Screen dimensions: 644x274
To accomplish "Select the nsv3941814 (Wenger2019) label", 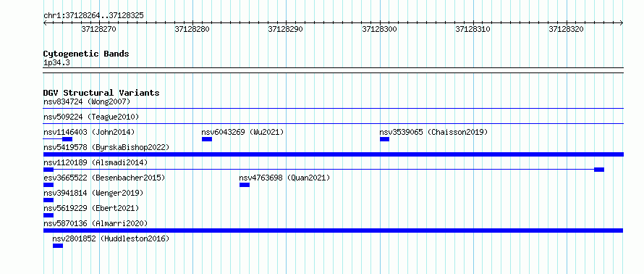I will (x=93, y=193).
